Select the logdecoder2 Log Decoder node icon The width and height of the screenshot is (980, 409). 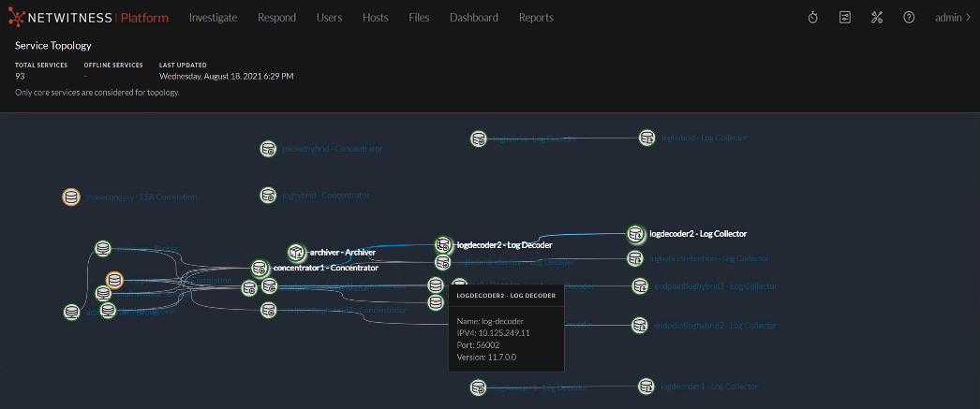click(x=443, y=244)
